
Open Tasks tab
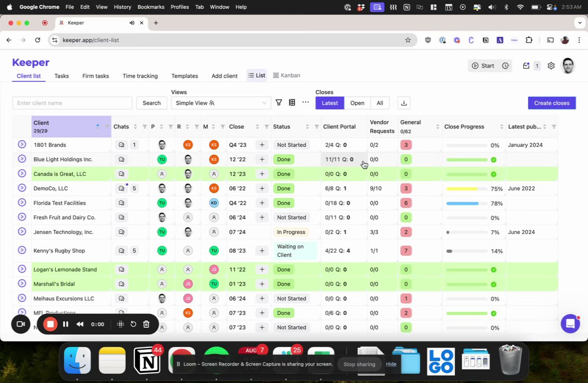click(62, 76)
